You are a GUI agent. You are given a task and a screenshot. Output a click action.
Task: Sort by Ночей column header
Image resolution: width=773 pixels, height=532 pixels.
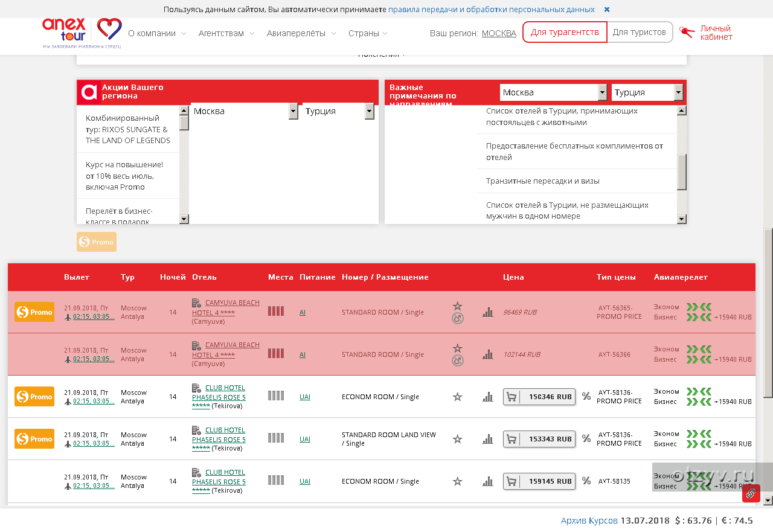pyautogui.click(x=173, y=277)
